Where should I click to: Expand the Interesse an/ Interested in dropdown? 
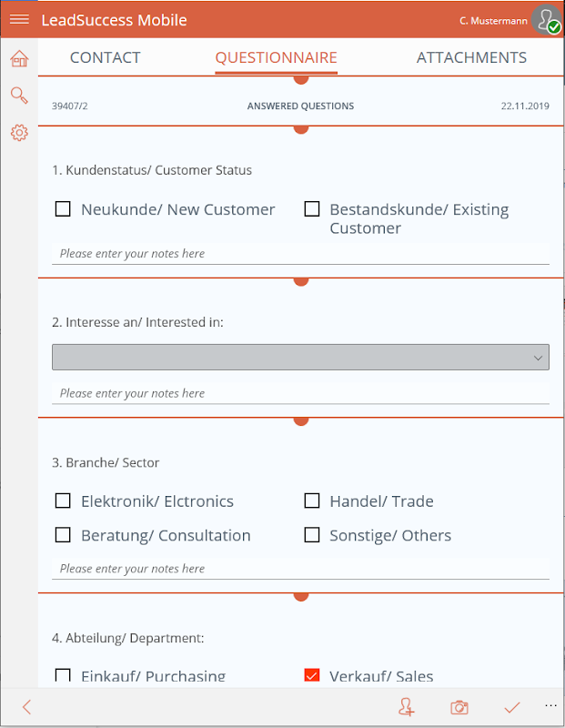(x=300, y=357)
